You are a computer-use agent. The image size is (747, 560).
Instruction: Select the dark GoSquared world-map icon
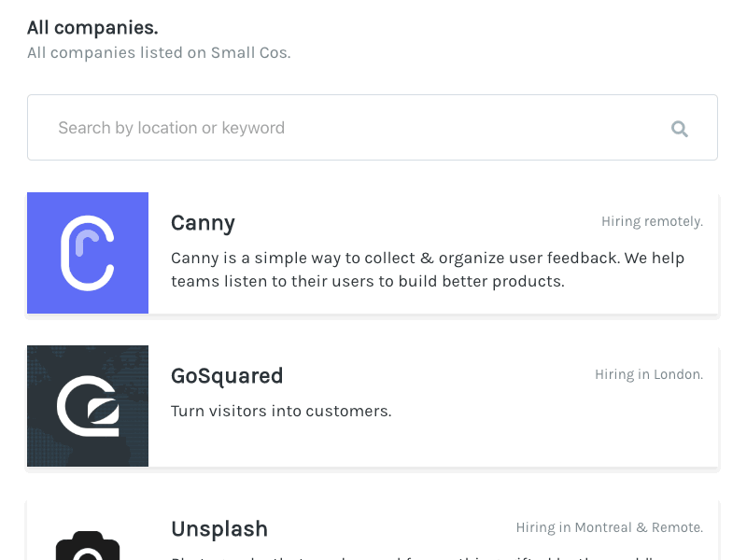point(88,405)
